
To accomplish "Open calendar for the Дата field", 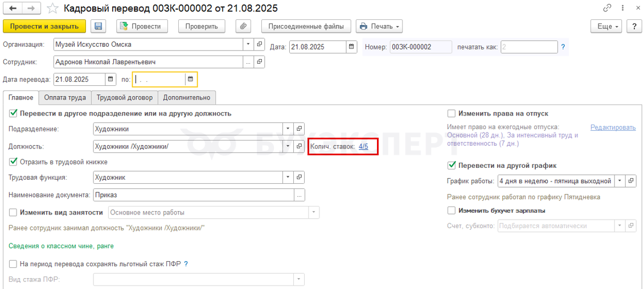I will click(x=351, y=47).
